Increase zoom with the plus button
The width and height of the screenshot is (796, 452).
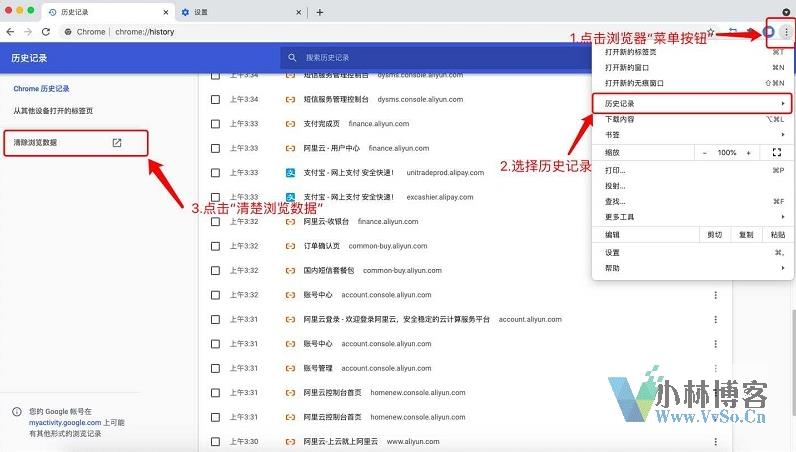748,152
